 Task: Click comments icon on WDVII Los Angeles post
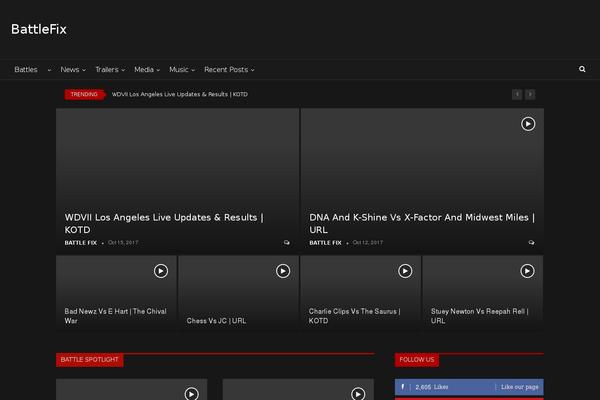pos(287,243)
